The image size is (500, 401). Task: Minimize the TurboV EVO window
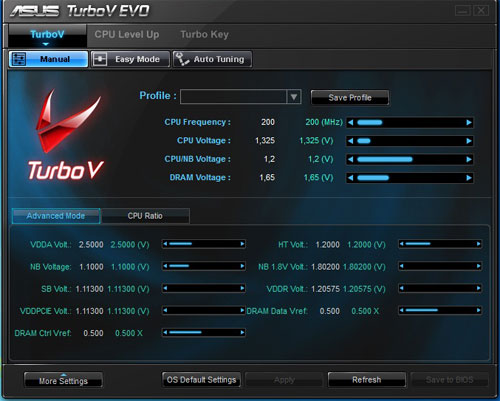point(463,11)
